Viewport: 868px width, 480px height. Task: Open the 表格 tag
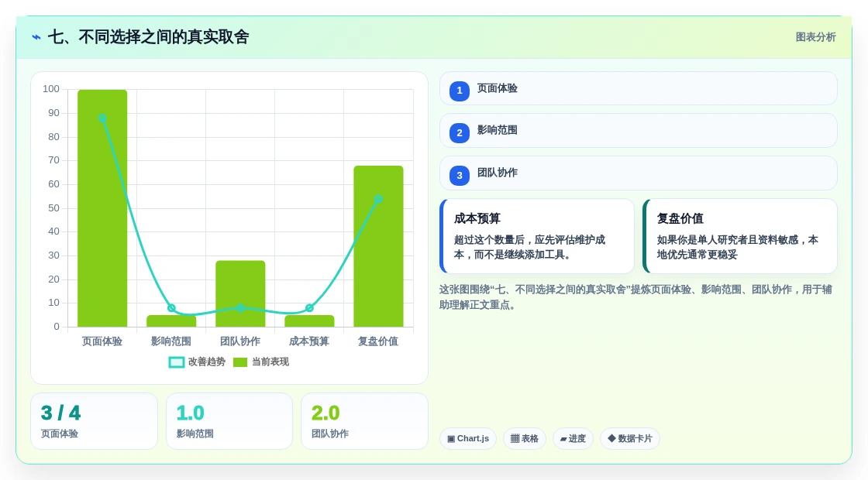click(x=524, y=438)
